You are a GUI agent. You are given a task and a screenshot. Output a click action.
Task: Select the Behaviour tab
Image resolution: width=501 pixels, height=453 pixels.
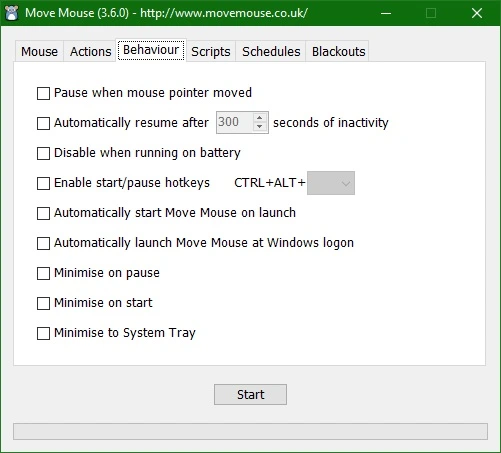tap(151, 50)
